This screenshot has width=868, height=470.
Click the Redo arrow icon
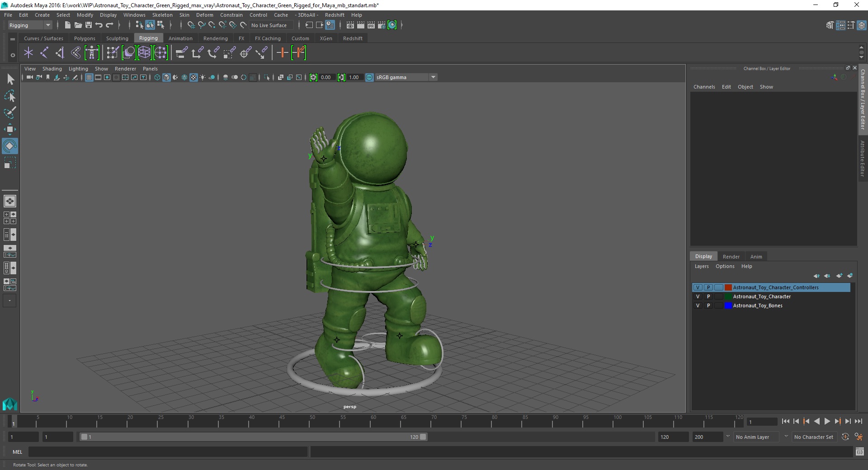(109, 25)
